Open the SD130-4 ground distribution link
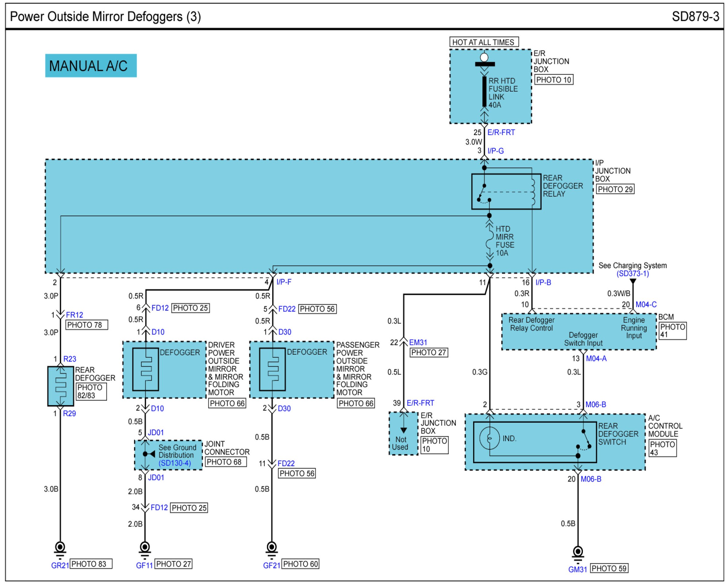The height and width of the screenshot is (586, 728). coord(175,463)
